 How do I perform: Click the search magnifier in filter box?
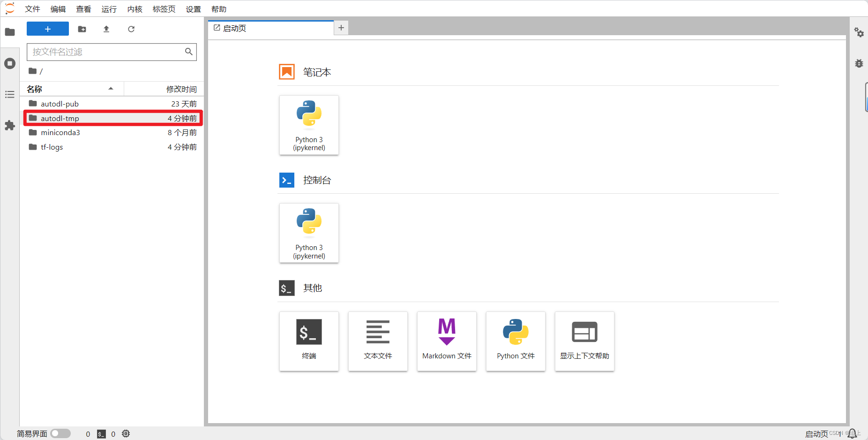188,52
